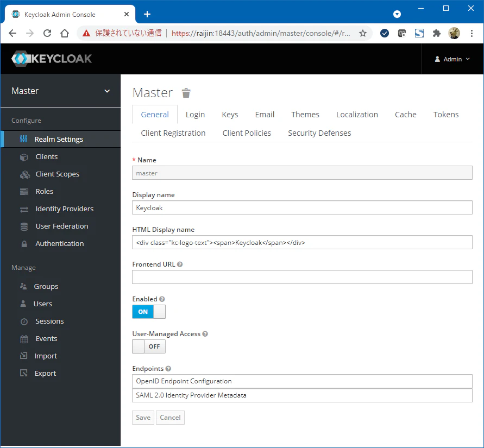Image resolution: width=484 pixels, height=448 pixels.
Task: Switch to the Login tab
Action: click(195, 115)
